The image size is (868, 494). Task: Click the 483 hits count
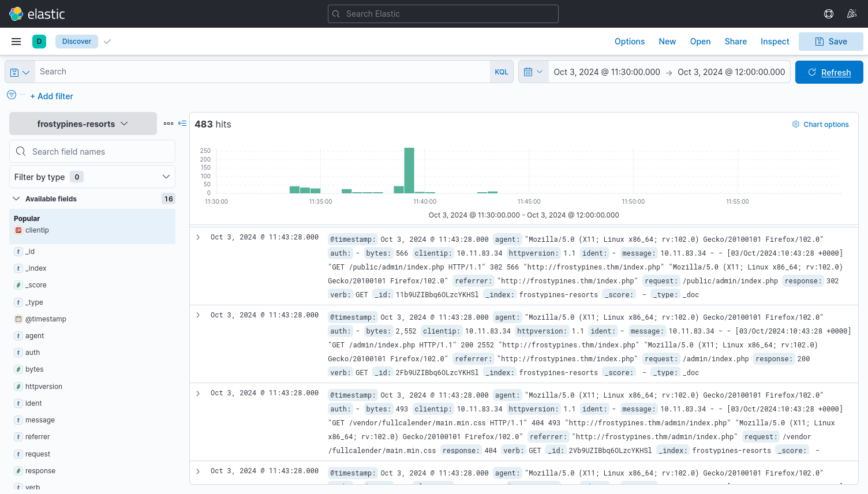pyautogui.click(x=213, y=124)
